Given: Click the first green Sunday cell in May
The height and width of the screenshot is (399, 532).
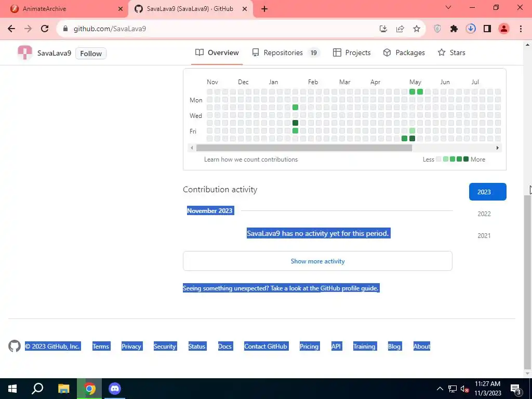Looking at the screenshot, I should click(x=412, y=91).
